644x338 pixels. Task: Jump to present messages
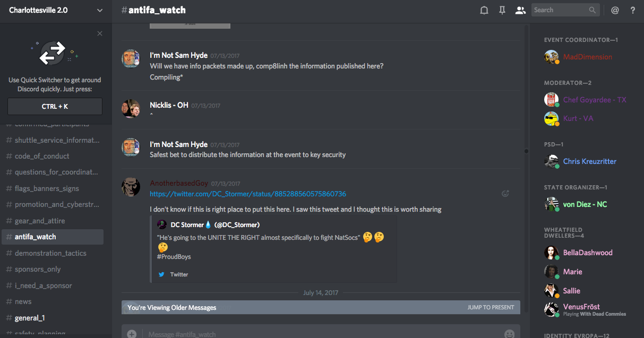(491, 307)
